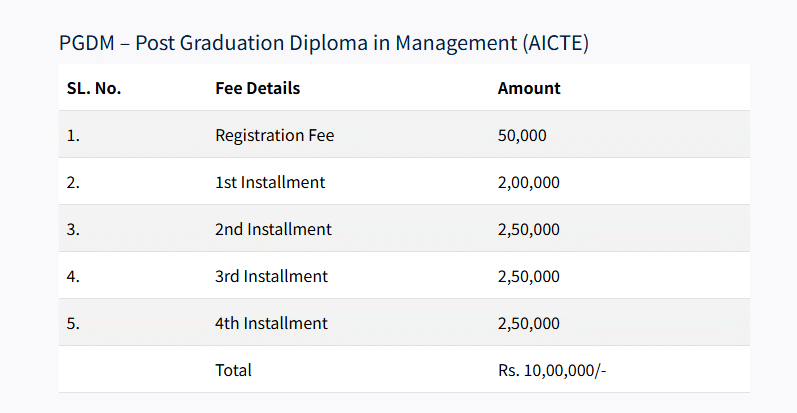Click the PGDM fee table heading
Image resolution: width=797 pixels, height=413 pixels.
click(x=323, y=43)
